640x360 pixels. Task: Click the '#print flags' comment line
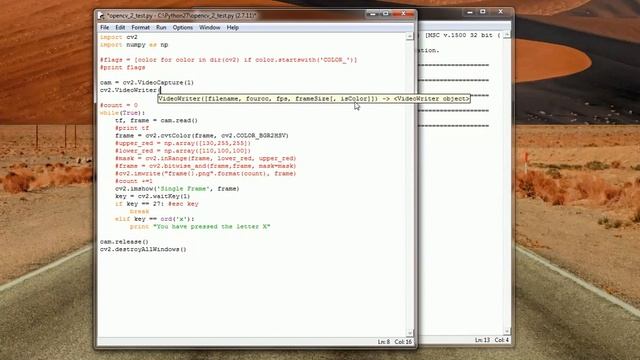(122, 67)
